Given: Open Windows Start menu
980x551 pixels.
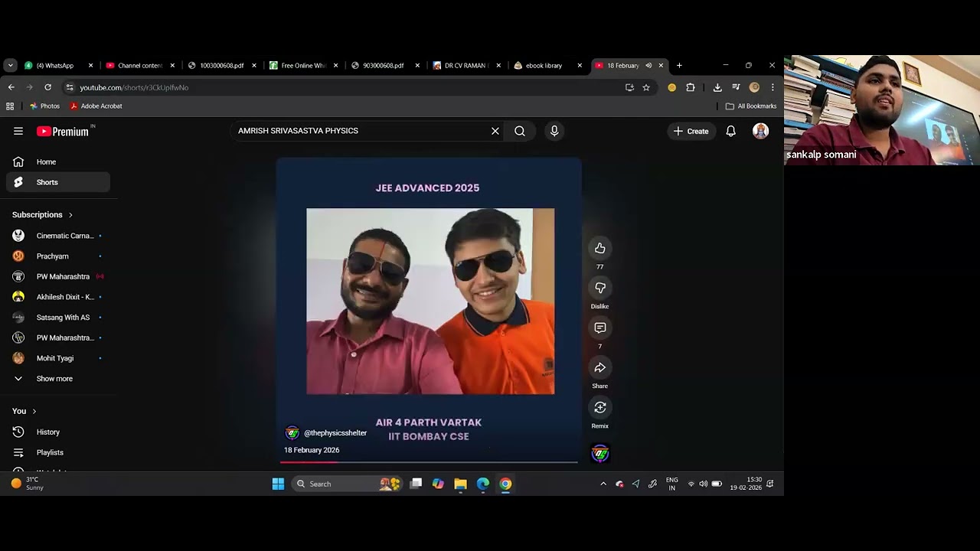Looking at the screenshot, I should 278,484.
